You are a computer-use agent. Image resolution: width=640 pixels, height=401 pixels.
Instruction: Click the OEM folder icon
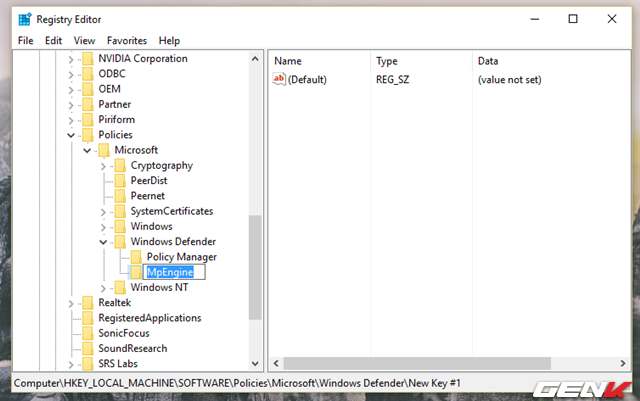tap(88, 89)
